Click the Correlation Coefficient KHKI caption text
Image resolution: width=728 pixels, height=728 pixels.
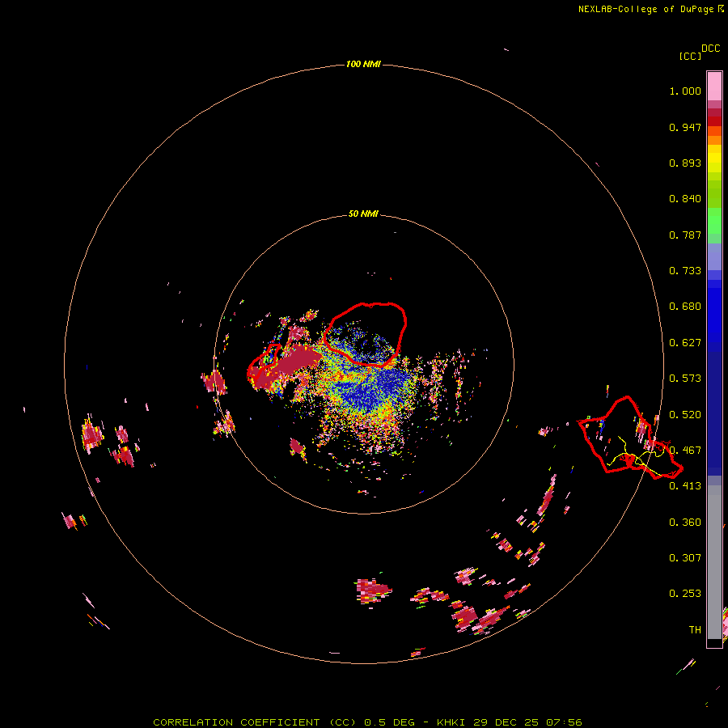click(x=367, y=722)
